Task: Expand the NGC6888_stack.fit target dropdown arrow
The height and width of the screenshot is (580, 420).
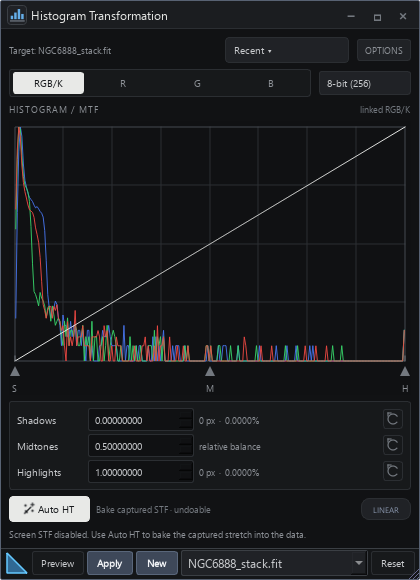Action: pos(359,563)
